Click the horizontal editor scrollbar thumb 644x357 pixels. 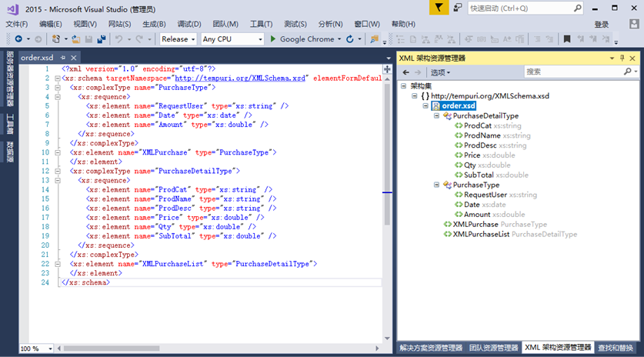click(112, 349)
